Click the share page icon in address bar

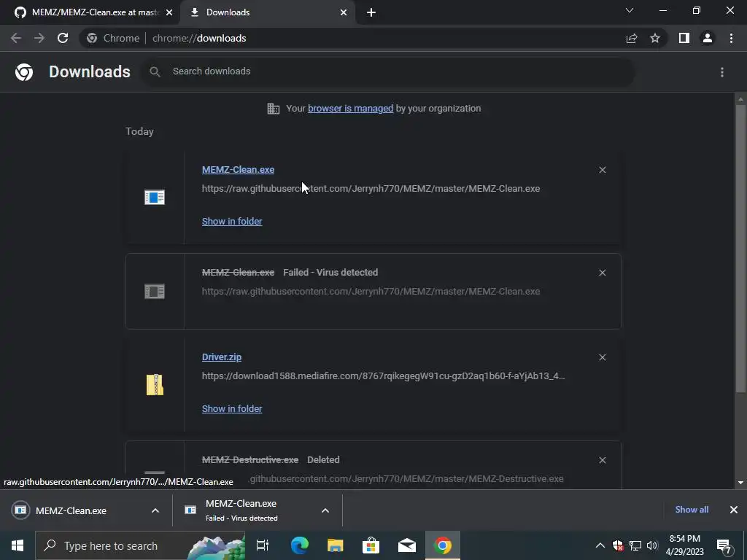(x=632, y=38)
